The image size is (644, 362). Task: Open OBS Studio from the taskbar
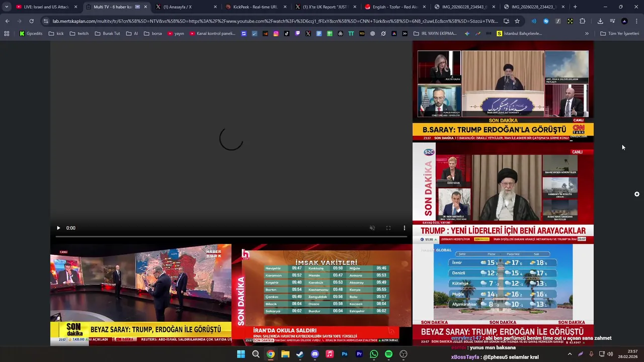tap(404, 354)
